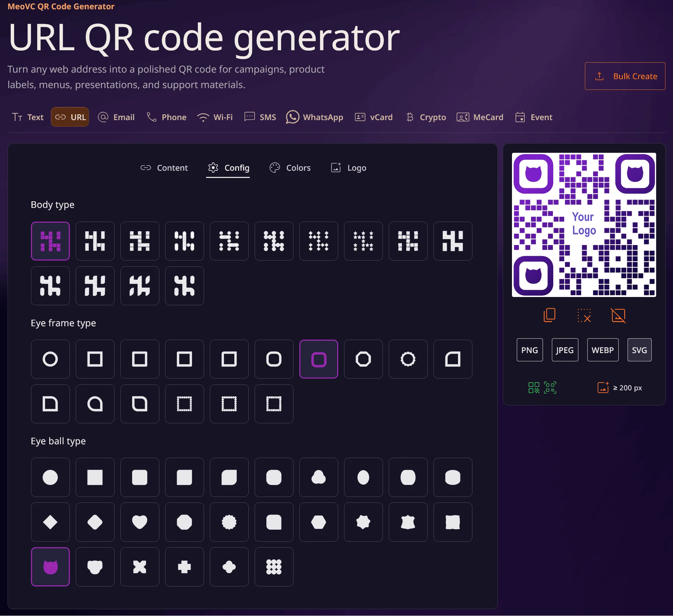Click the Bulk Create button
Image resolution: width=673 pixels, height=616 pixels.
pos(625,76)
